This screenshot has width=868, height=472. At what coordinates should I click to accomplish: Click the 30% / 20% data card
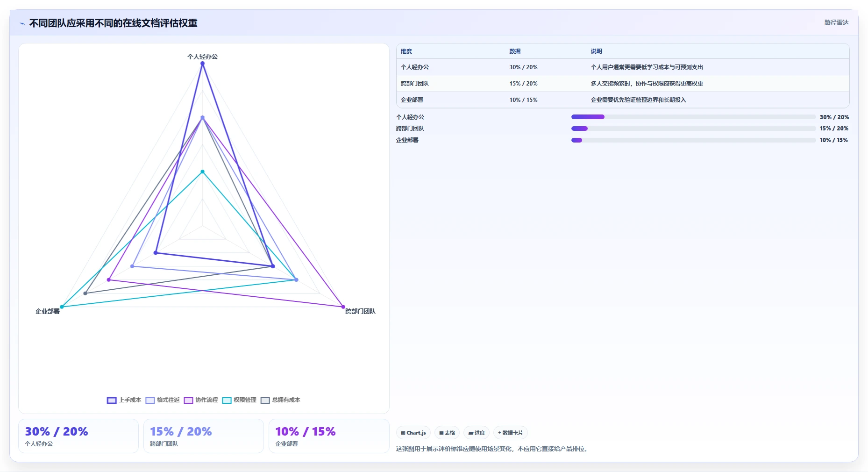(78, 436)
